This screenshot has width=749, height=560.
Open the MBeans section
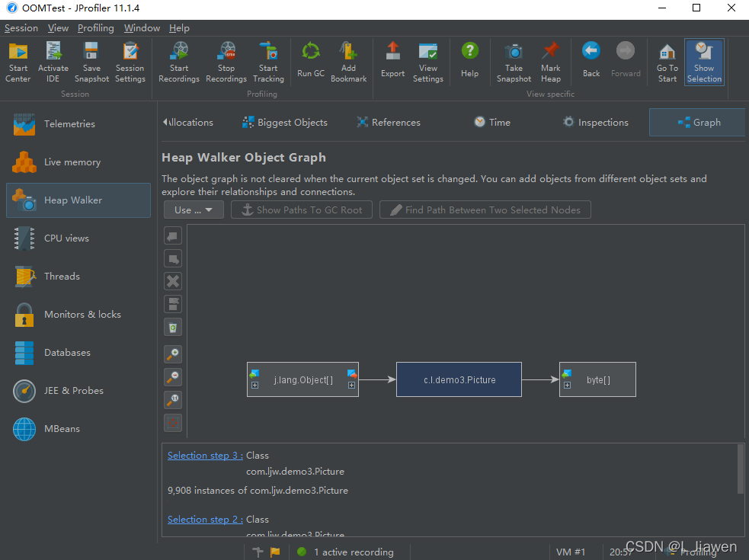point(78,429)
